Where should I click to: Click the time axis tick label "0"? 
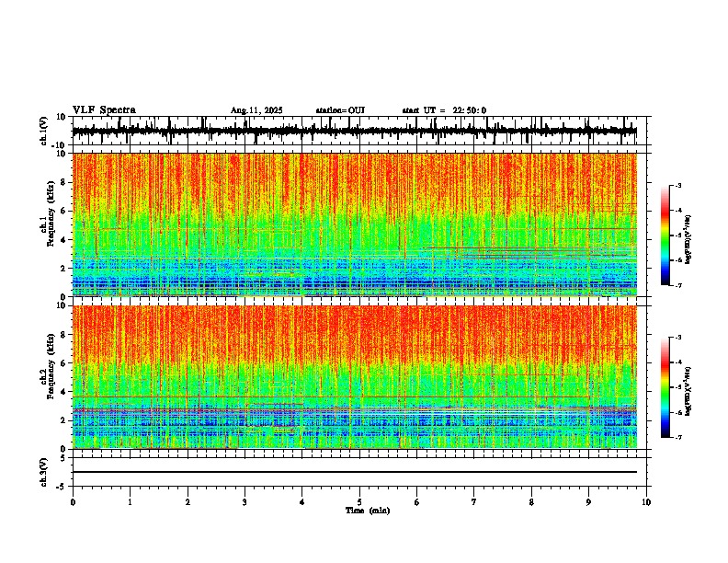[x=73, y=502]
